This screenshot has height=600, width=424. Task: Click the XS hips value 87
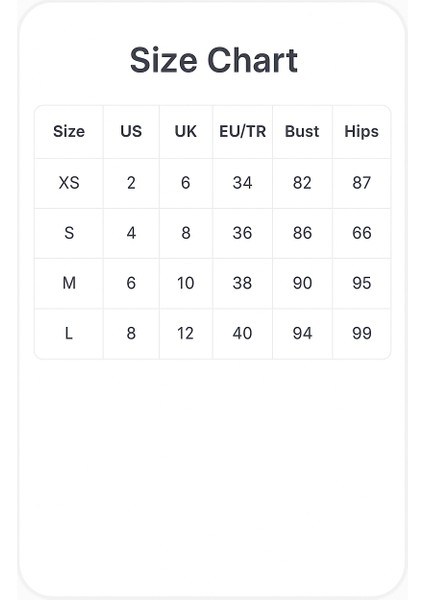click(361, 183)
